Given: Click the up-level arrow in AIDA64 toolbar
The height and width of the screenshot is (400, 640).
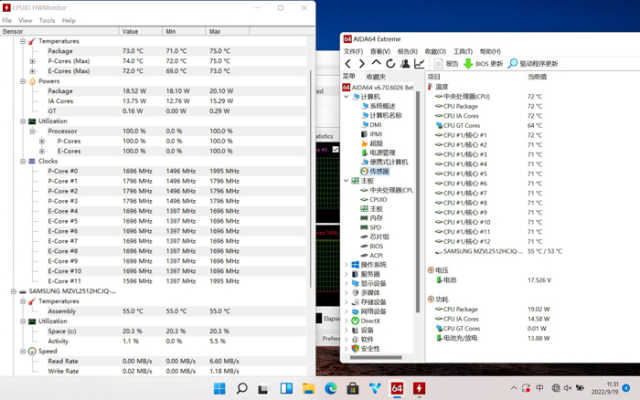Looking at the screenshot, I should (375, 63).
